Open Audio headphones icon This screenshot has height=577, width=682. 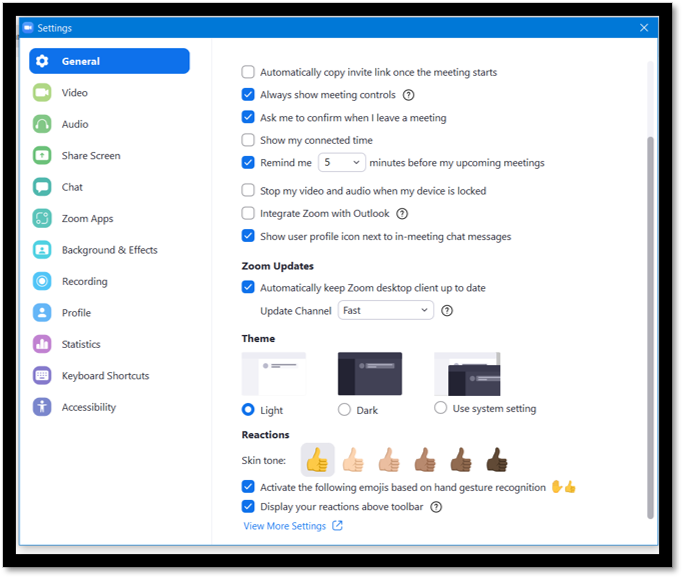click(x=42, y=124)
